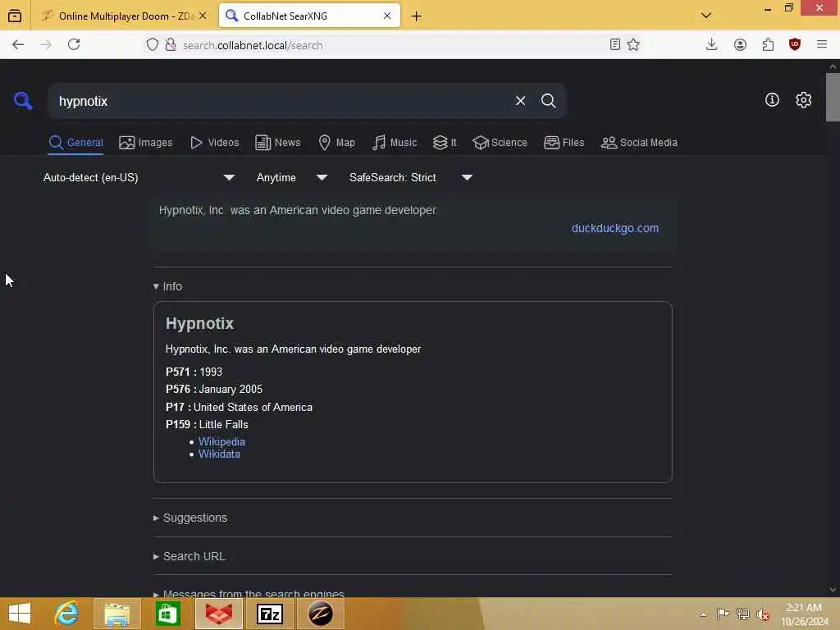Open tracking protection shield icon
The image size is (840, 630).
click(x=153, y=45)
